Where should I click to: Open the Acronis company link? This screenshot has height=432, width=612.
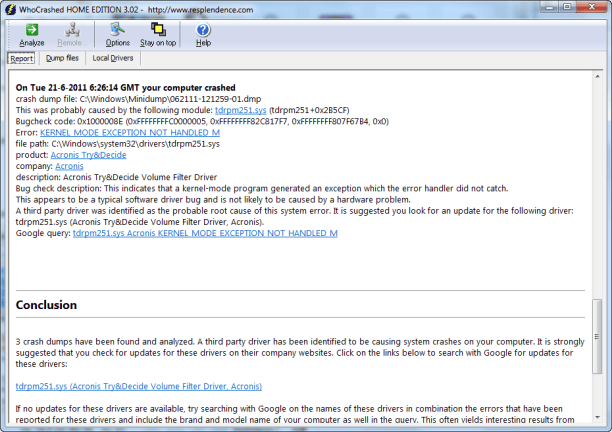pos(69,166)
